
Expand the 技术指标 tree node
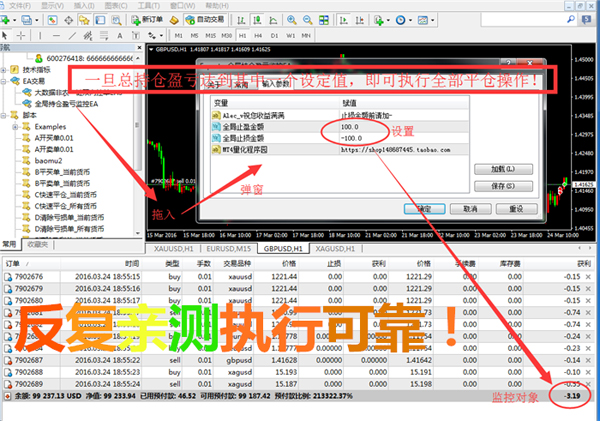click(x=3, y=70)
